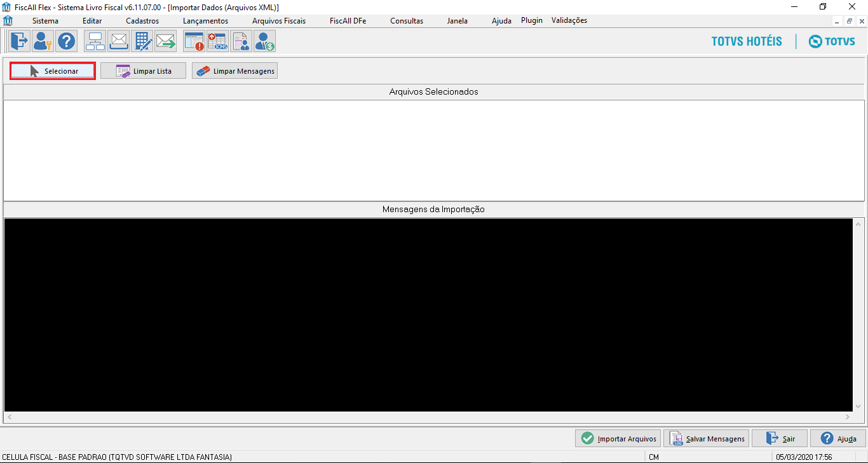Select the document with person toolbar icon
The height and width of the screenshot is (463, 868).
(241, 41)
